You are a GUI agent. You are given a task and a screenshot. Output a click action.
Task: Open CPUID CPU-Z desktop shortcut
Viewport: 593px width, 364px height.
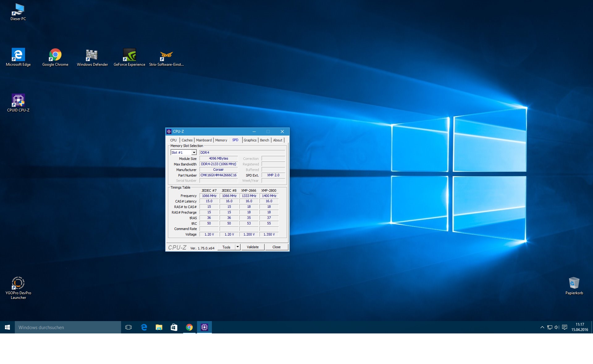[18, 100]
